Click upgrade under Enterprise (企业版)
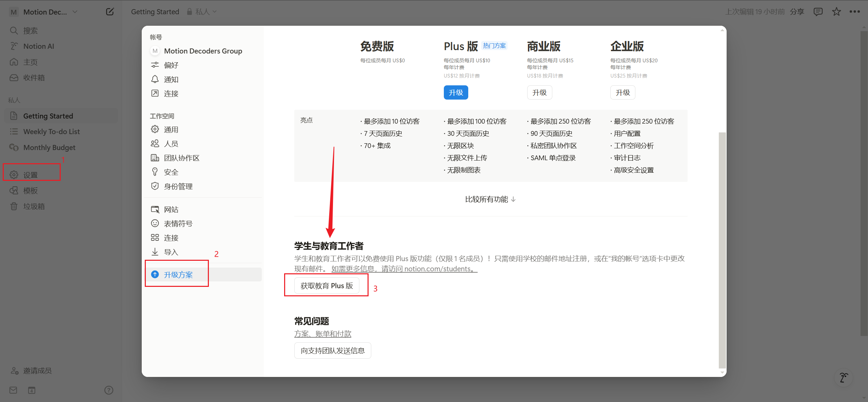The image size is (868, 402). (x=623, y=92)
